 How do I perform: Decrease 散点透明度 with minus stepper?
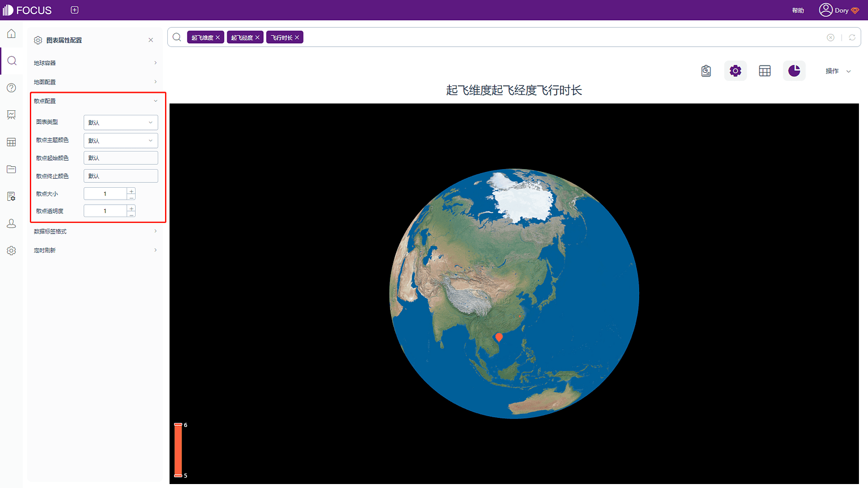tap(131, 214)
